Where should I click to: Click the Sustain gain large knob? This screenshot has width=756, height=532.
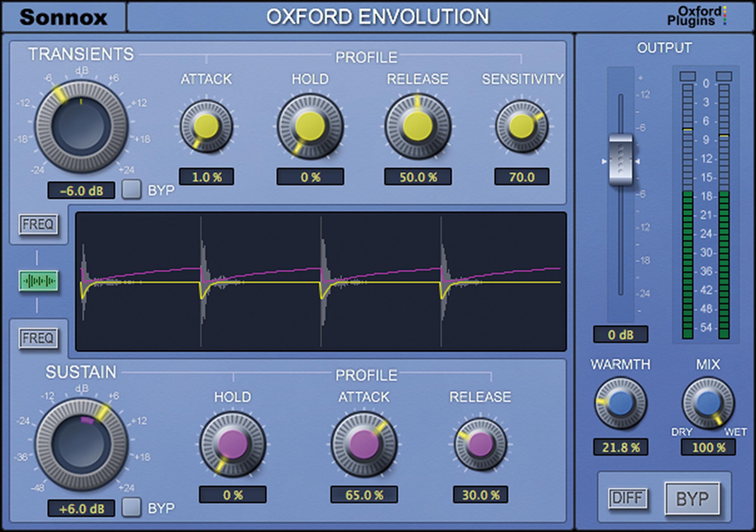(x=81, y=444)
